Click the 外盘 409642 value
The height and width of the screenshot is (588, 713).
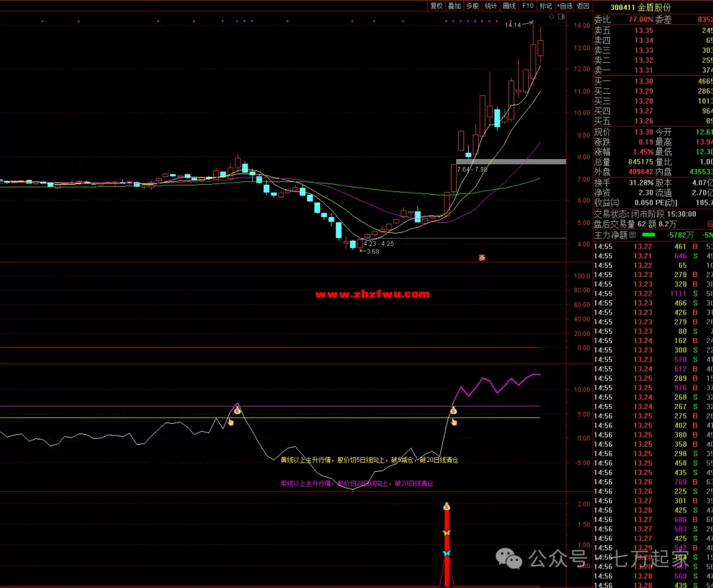click(x=640, y=172)
